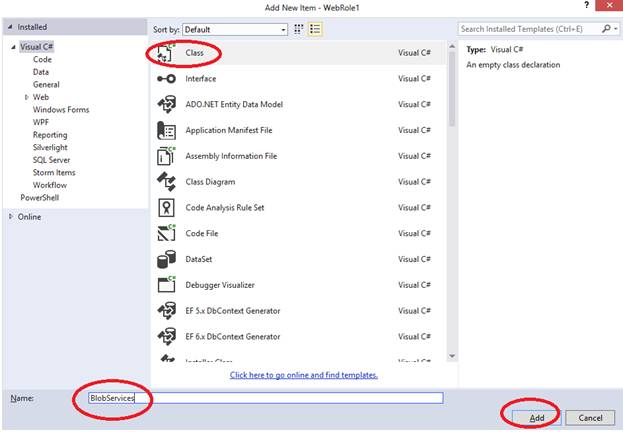Select the Code Analysis Rule Set icon
Image resolution: width=623 pixels, height=432 pixels.
[166, 208]
